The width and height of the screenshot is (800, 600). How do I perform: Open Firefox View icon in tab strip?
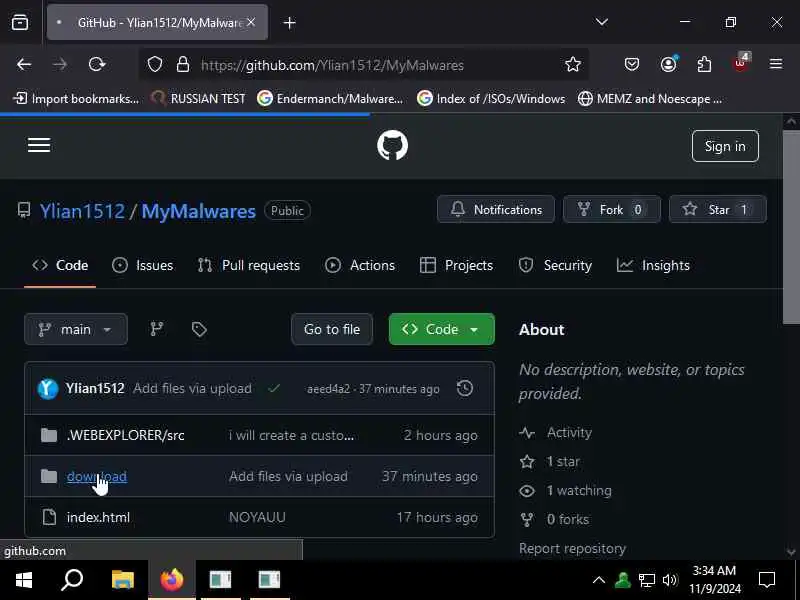tap(20, 22)
